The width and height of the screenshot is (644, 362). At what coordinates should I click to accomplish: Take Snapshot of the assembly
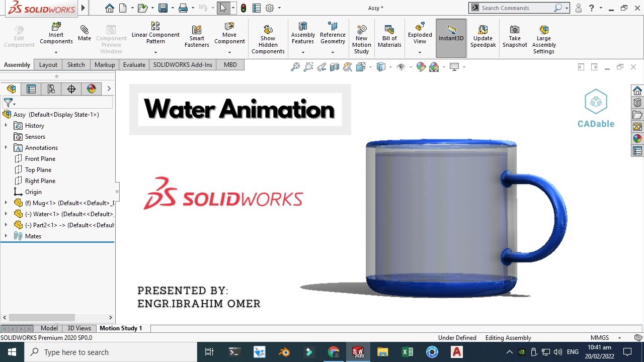click(515, 36)
